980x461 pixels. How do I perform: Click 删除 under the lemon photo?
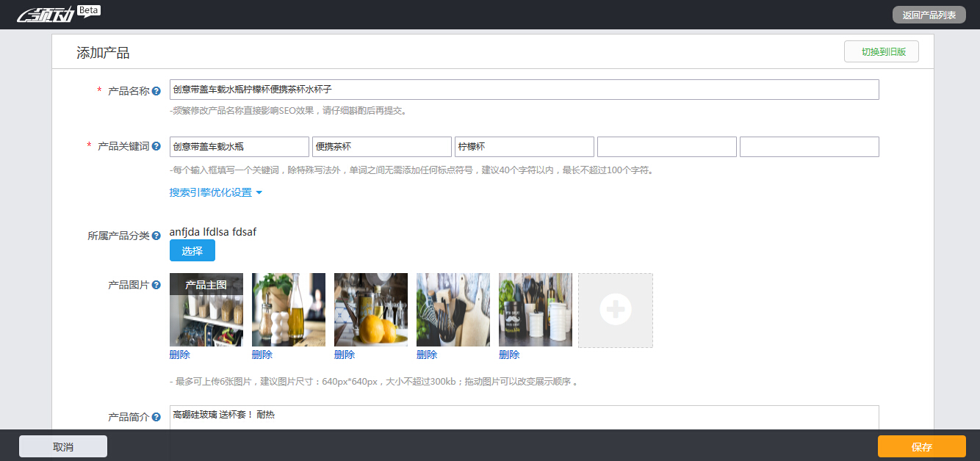(345, 354)
